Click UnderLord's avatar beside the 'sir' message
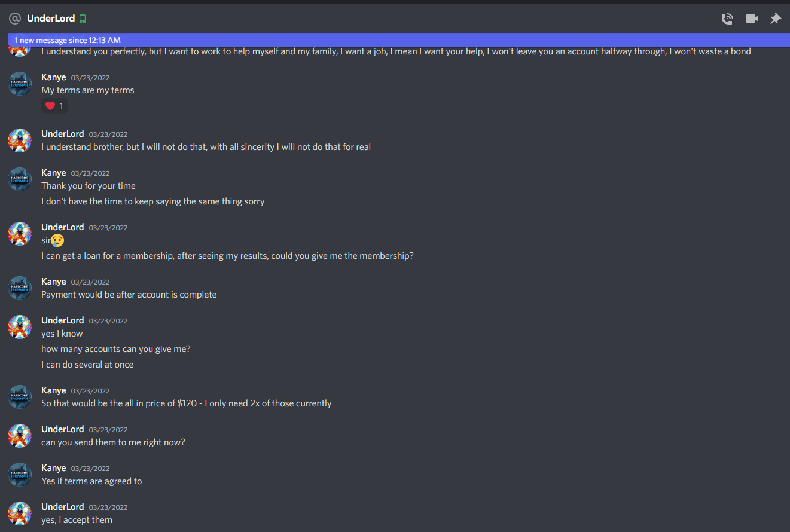This screenshot has height=532, width=790. point(20,234)
